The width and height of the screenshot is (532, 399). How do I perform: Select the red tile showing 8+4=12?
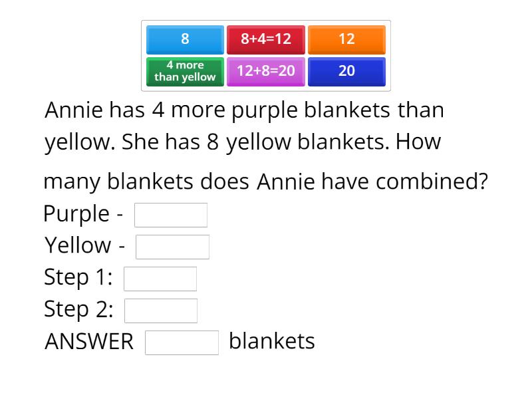(x=265, y=39)
